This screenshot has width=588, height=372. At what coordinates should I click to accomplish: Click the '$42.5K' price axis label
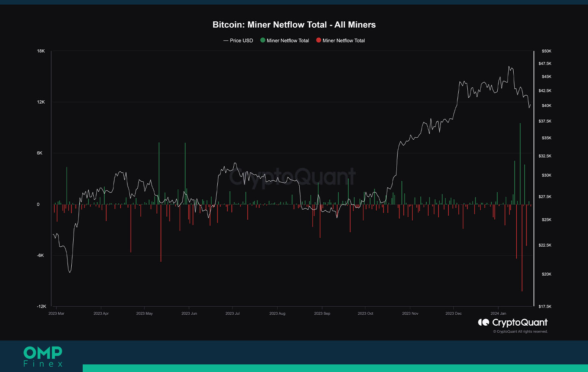click(x=545, y=90)
